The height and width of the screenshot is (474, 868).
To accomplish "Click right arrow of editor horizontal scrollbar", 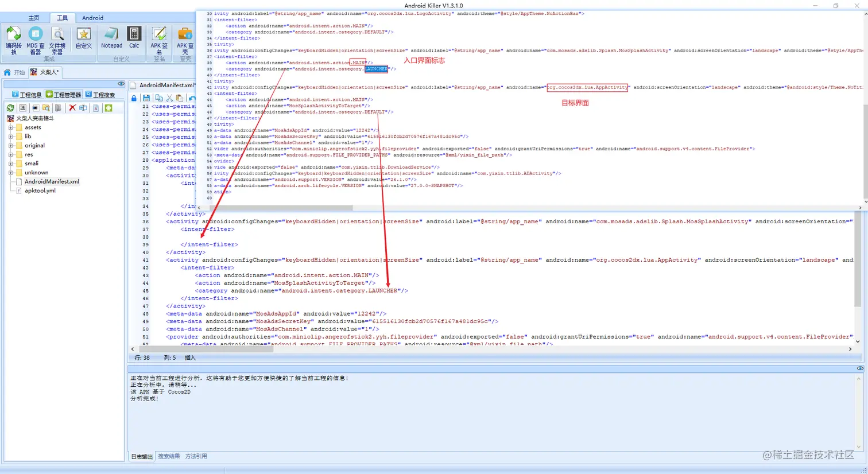I will [850, 349].
